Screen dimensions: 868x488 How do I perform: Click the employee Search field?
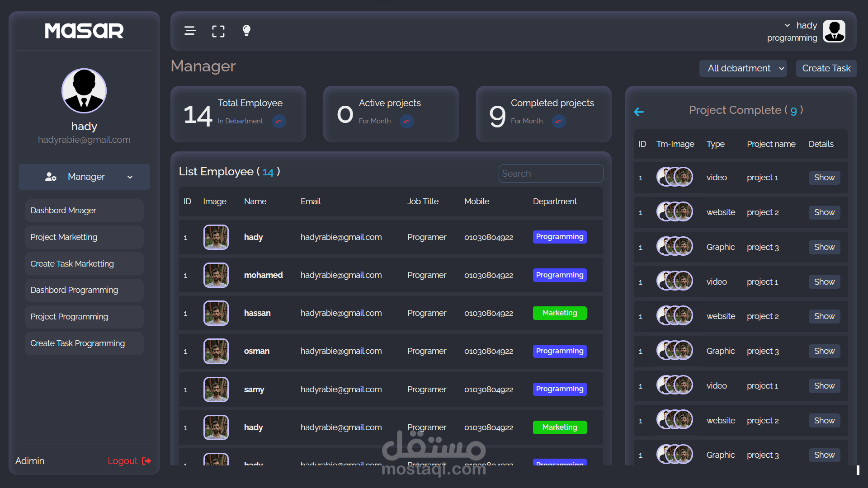(551, 174)
